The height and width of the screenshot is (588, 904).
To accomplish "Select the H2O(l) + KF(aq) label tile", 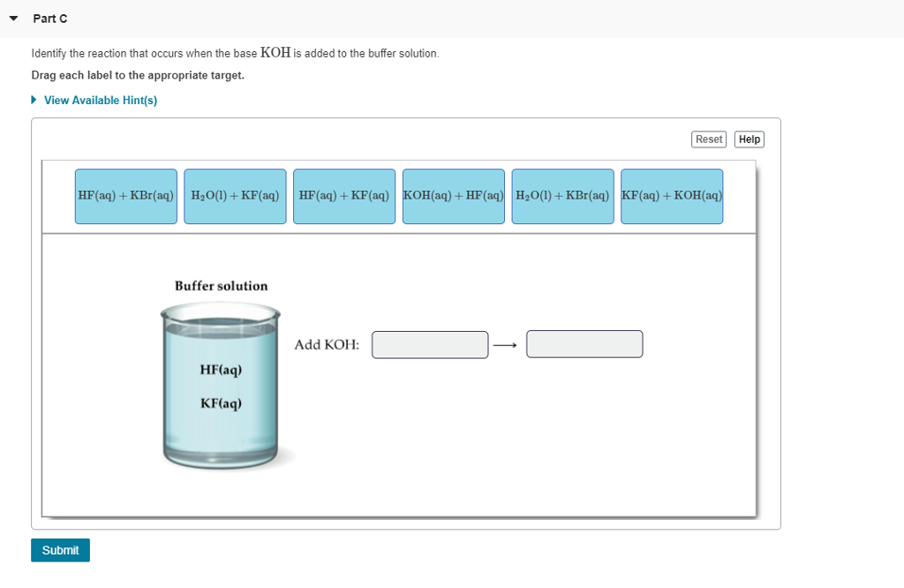I will [235, 196].
